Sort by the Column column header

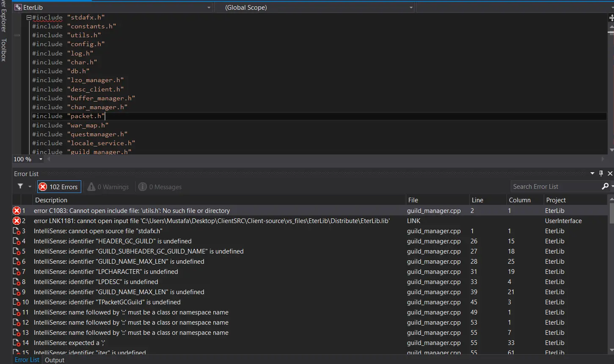(525, 200)
